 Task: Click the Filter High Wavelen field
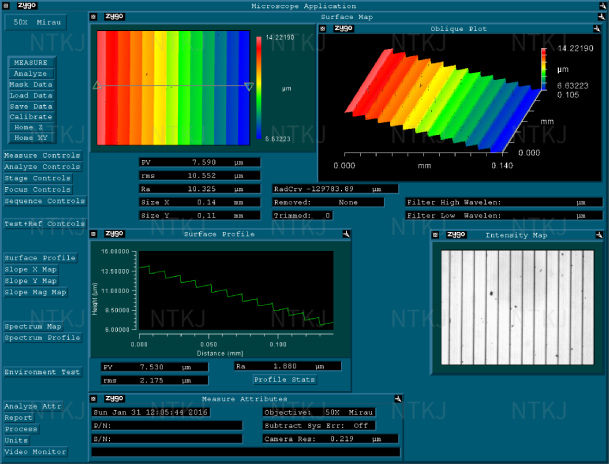click(x=503, y=201)
